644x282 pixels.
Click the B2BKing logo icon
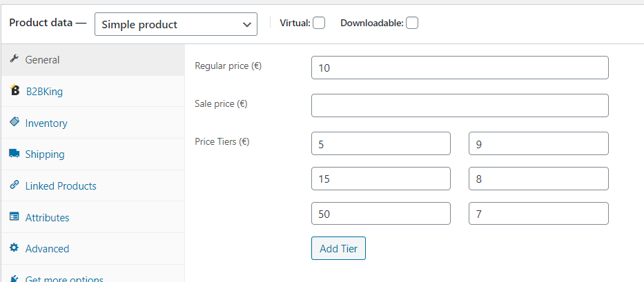pos(14,91)
